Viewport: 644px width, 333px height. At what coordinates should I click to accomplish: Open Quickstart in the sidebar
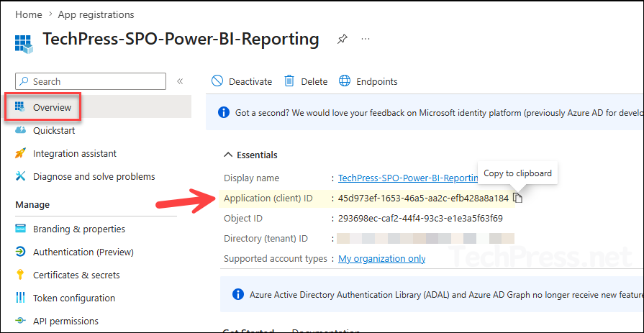(54, 131)
